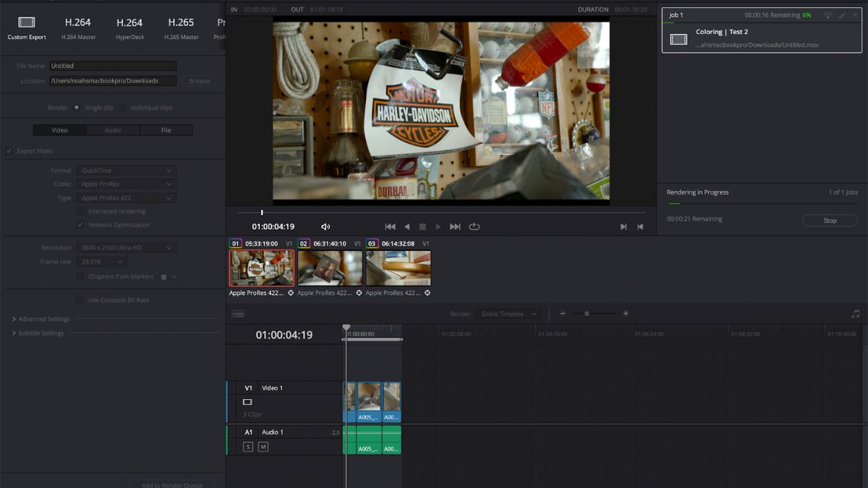Switch to the Audio tab

click(113, 130)
